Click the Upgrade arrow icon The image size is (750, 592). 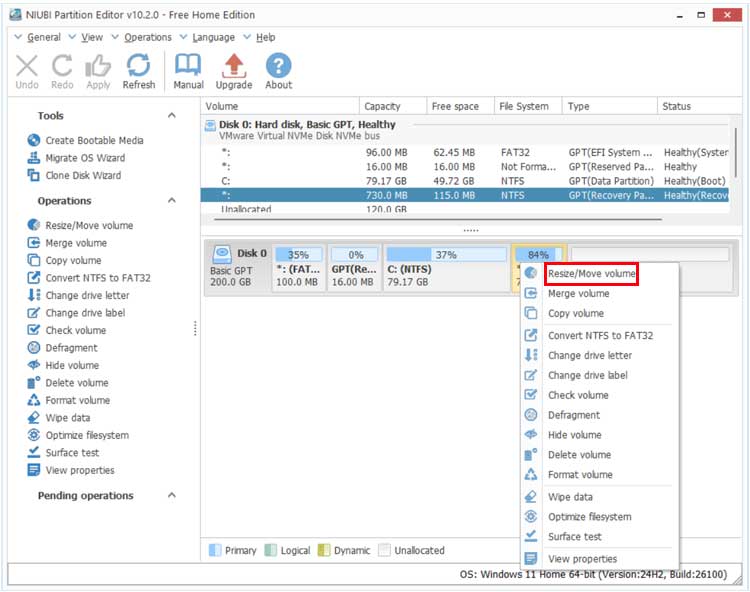pyautogui.click(x=234, y=66)
